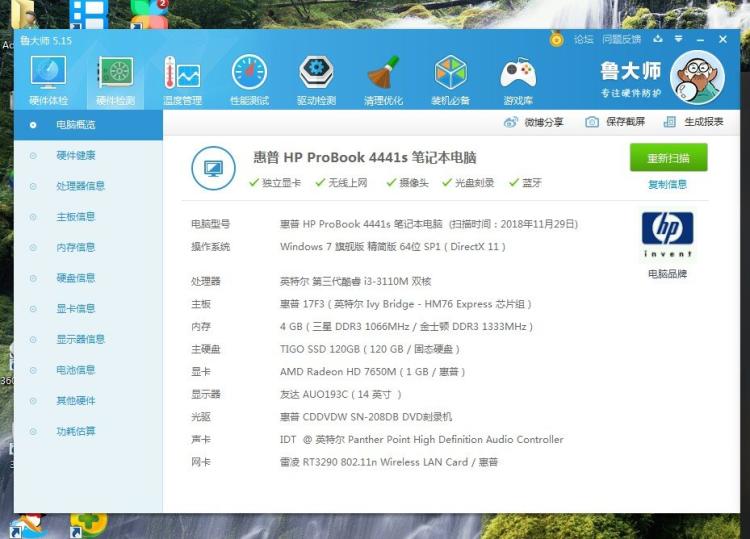The width and height of the screenshot is (750, 539).
Task: Click the skin/upload icon in title bar
Action: click(x=658, y=39)
